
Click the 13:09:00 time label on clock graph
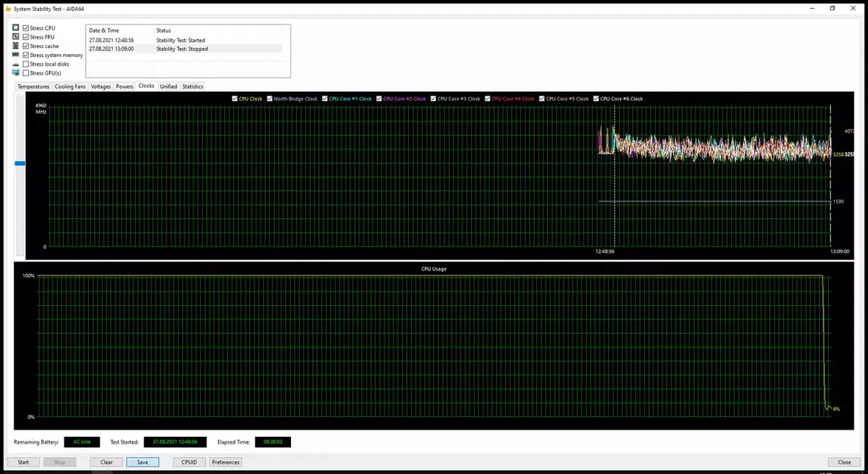(839, 251)
